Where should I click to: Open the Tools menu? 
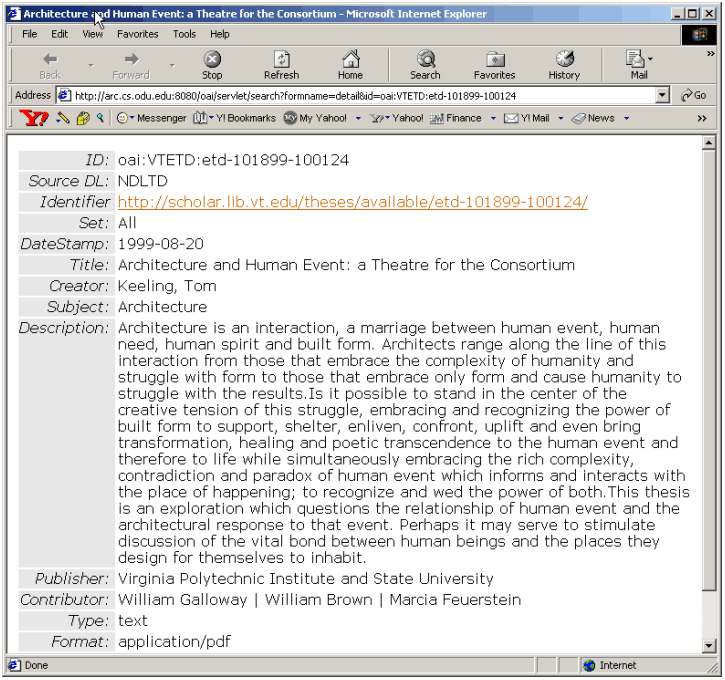coord(184,34)
